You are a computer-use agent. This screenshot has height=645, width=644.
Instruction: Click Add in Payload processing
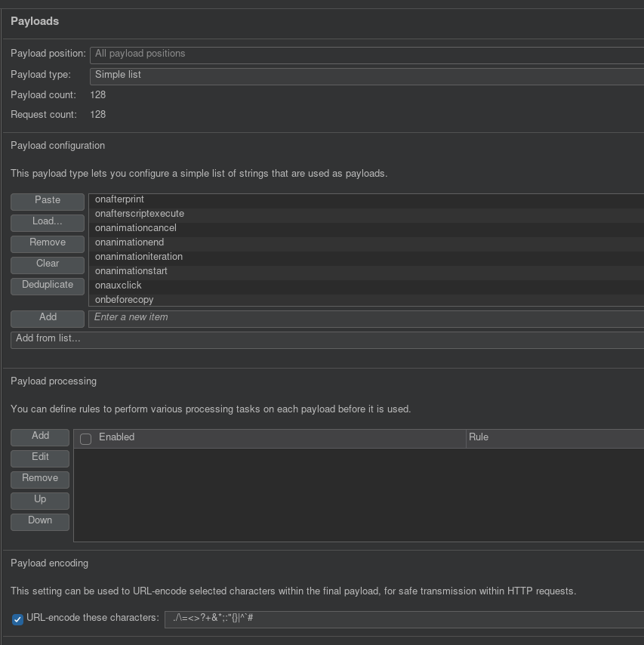40,437
